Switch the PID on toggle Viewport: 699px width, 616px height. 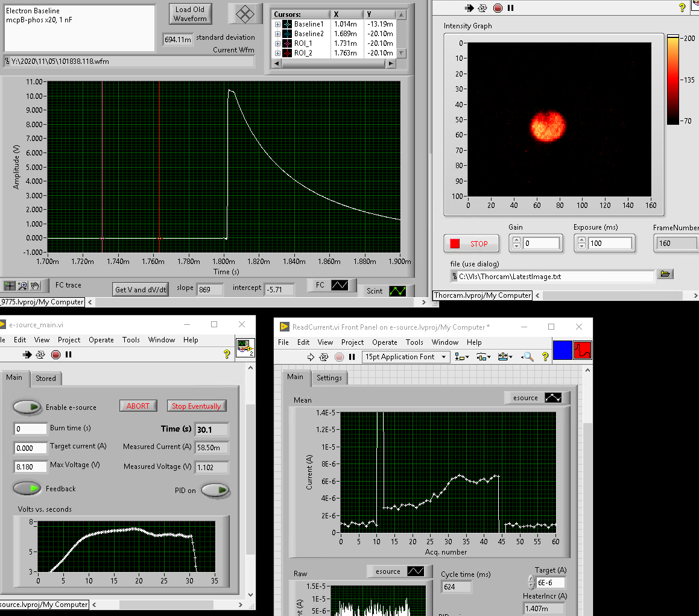pos(215,490)
